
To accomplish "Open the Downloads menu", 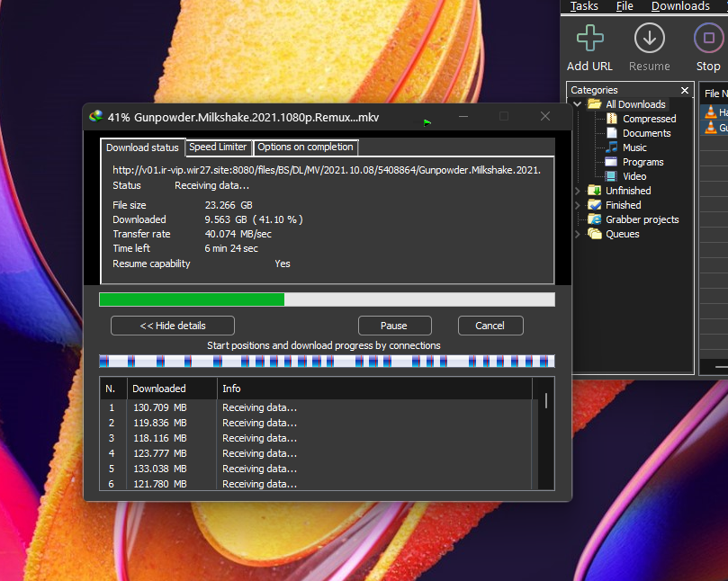I will 680,6.
